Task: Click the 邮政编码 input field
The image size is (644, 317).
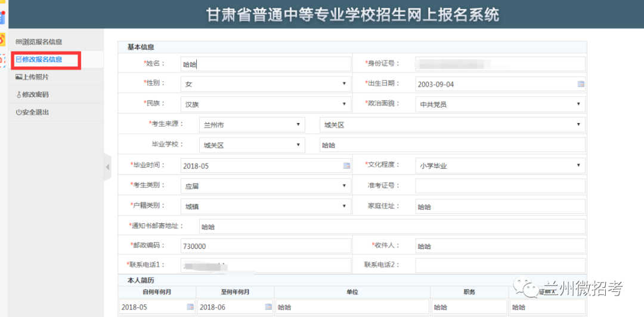Action: [265, 246]
